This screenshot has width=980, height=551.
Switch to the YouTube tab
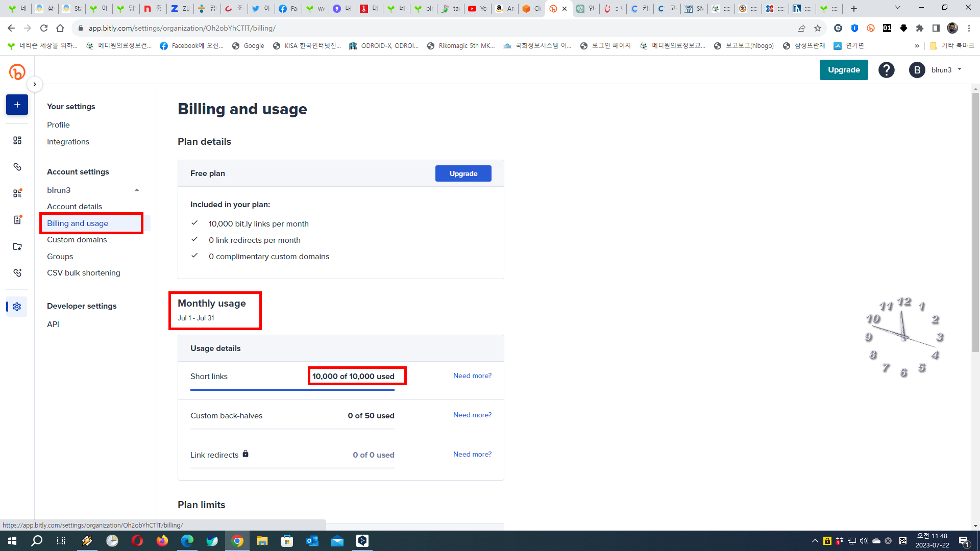(x=478, y=8)
